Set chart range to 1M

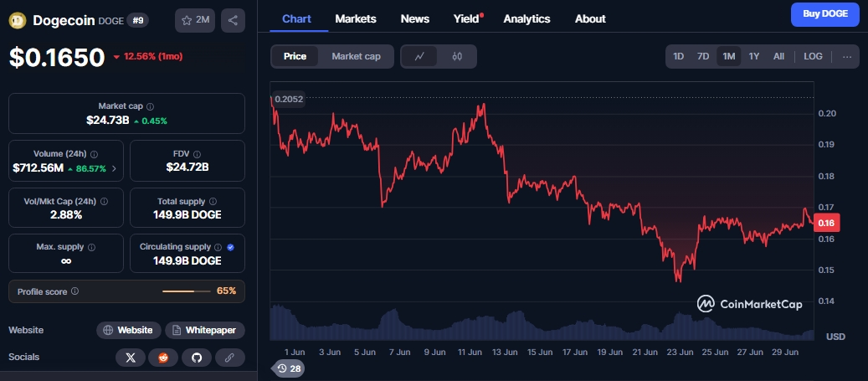pos(729,56)
